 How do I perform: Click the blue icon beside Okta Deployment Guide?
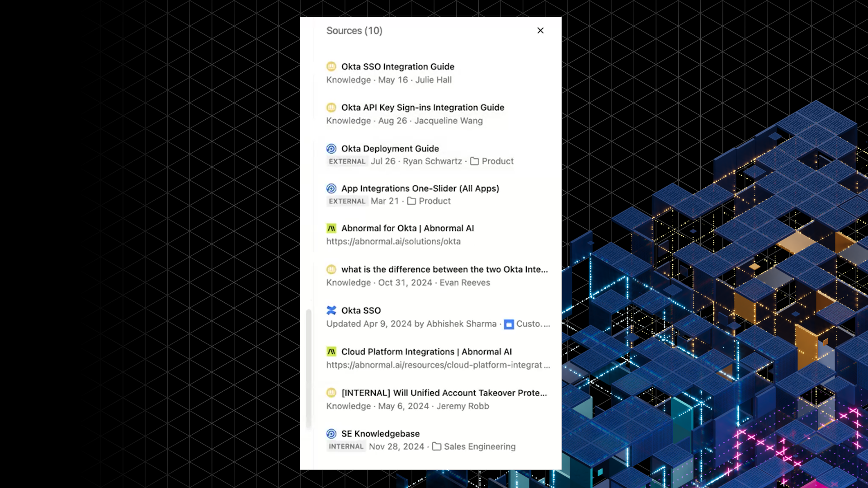point(331,149)
